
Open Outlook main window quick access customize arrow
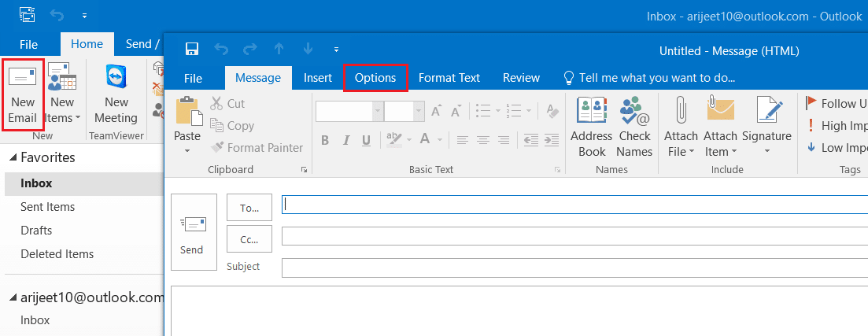pyautogui.click(x=85, y=16)
